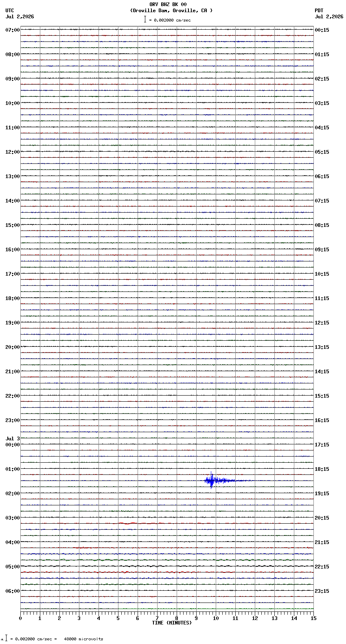Click the 'Jul 3' date label

click(13, 439)
